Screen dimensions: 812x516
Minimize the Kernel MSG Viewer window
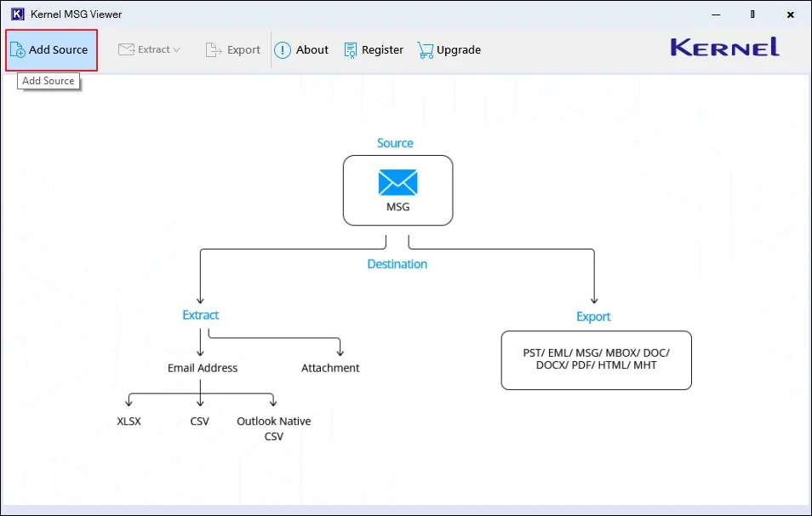pyautogui.click(x=716, y=14)
